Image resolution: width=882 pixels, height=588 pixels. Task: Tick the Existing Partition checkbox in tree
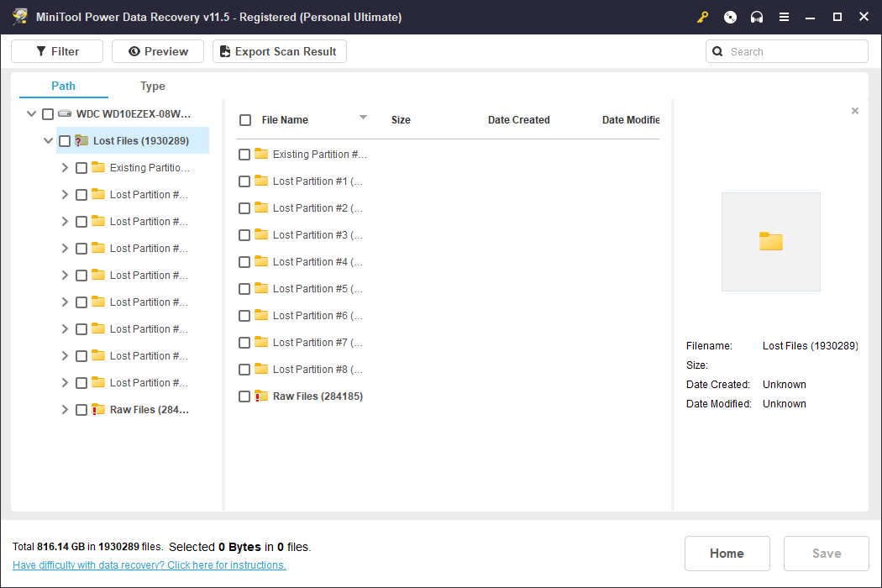[x=81, y=168]
